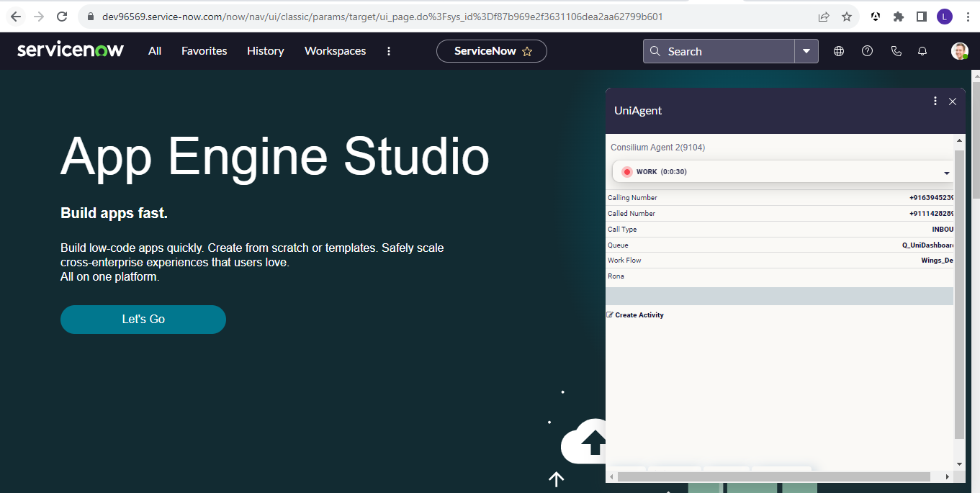Click the UniAgent panel title
The height and width of the screenshot is (493, 980).
[x=638, y=111]
